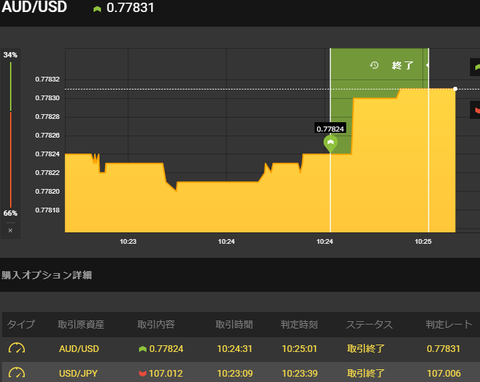Click the 判定時刻 column header
The image size is (480, 382).
pos(299,324)
